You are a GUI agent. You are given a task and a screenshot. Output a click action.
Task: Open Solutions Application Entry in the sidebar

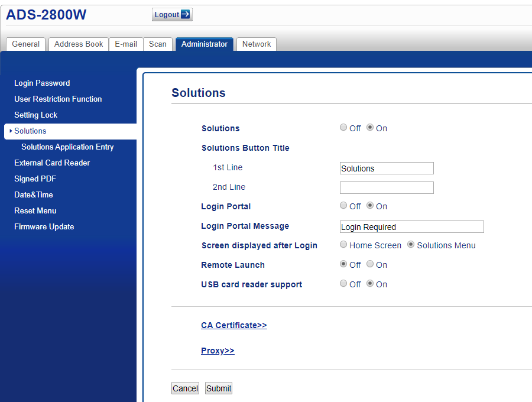[67, 147]
